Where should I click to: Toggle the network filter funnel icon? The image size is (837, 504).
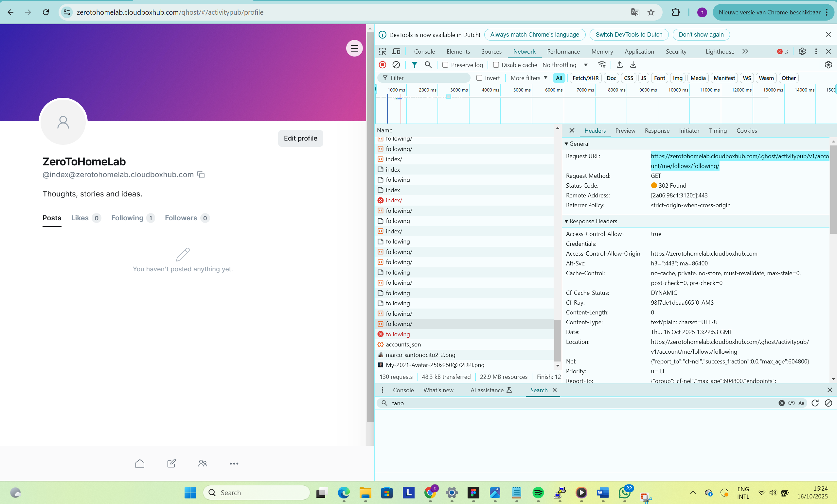(415, 64)
